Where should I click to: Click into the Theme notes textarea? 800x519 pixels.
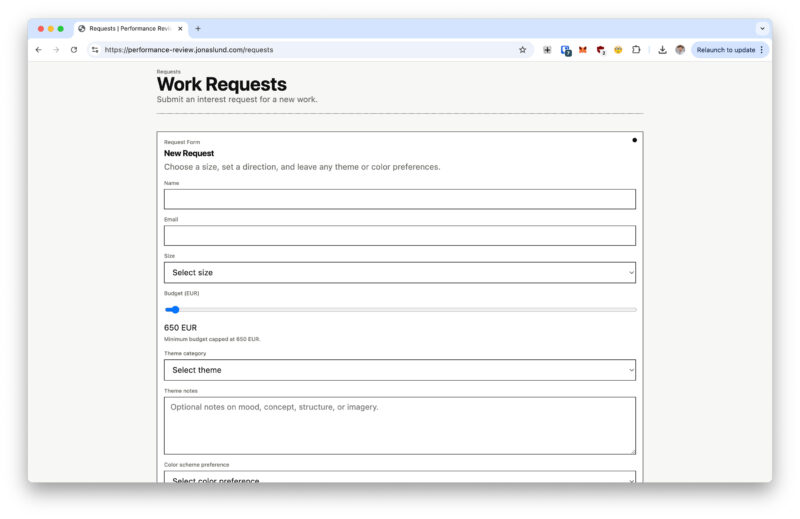pos(399,426)
